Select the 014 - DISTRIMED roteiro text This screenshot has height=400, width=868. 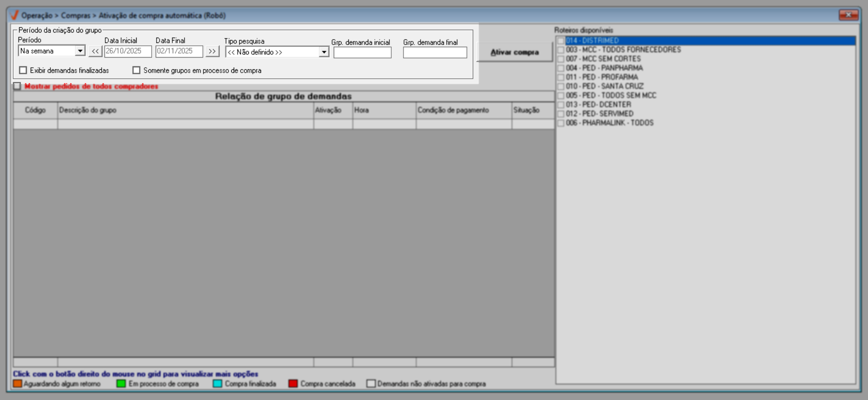click(592, 41)
